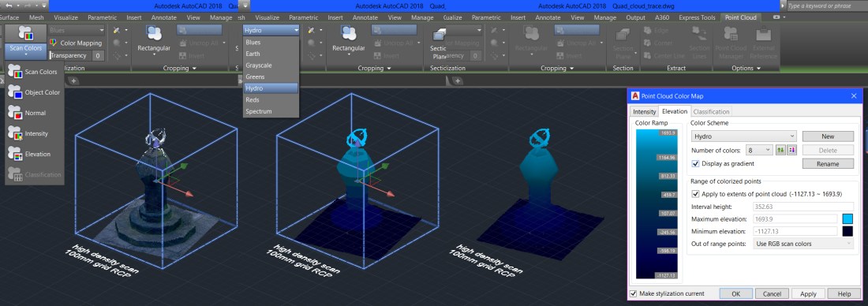Switch to the Express Tools ribbon tab
Image resolution: width=868 pixels, height=306 pixels.
pyautogui.click(x=697, y=17)
